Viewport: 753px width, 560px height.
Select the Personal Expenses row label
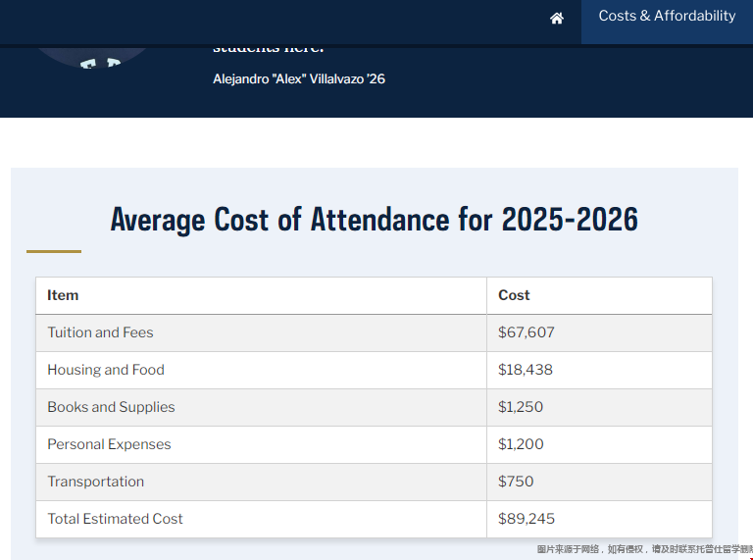109,444
